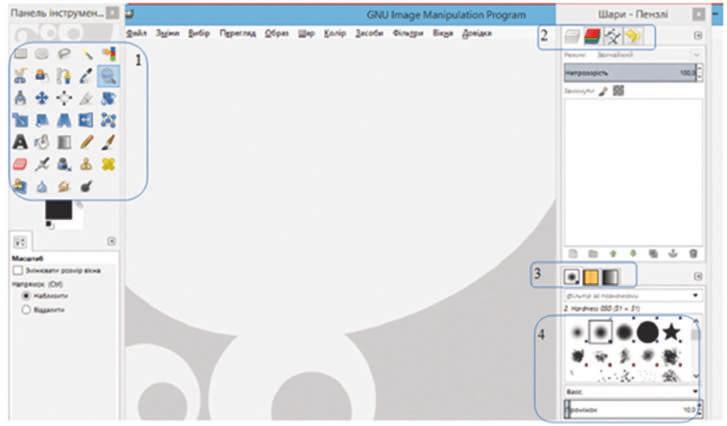Delete layer with the trash button
The image size is (727, 426).
[693, 254]
